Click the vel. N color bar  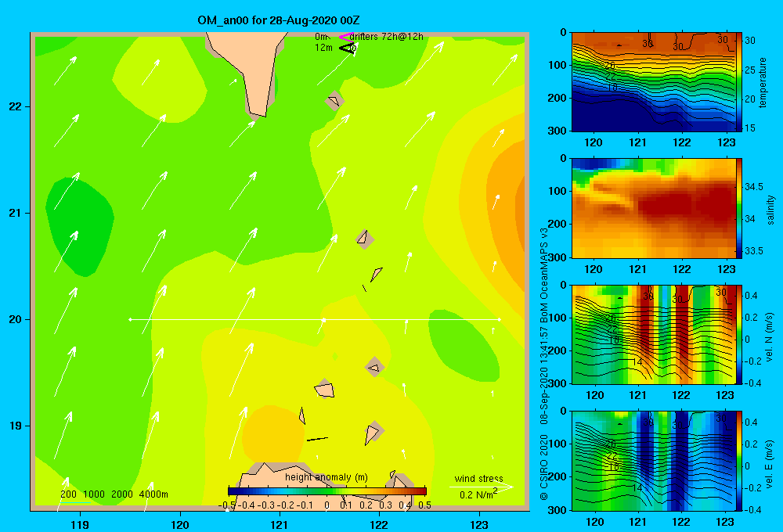coord(740,334)
